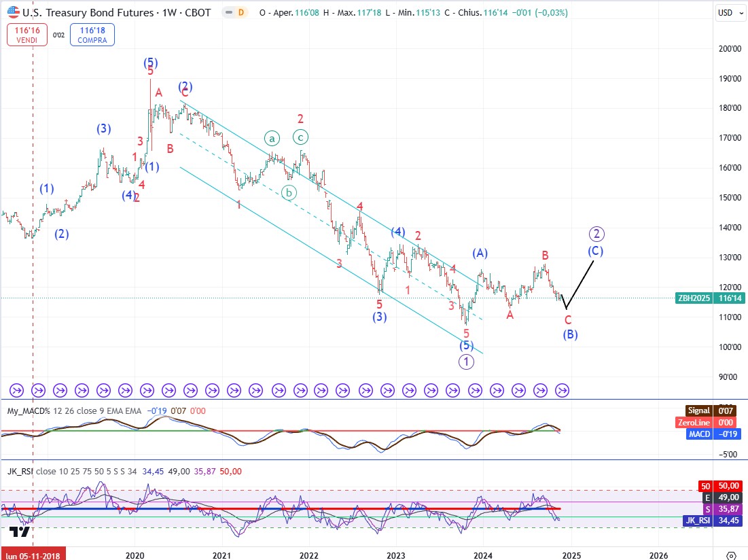Click the 2026 time axis label

tap(659, 556)
